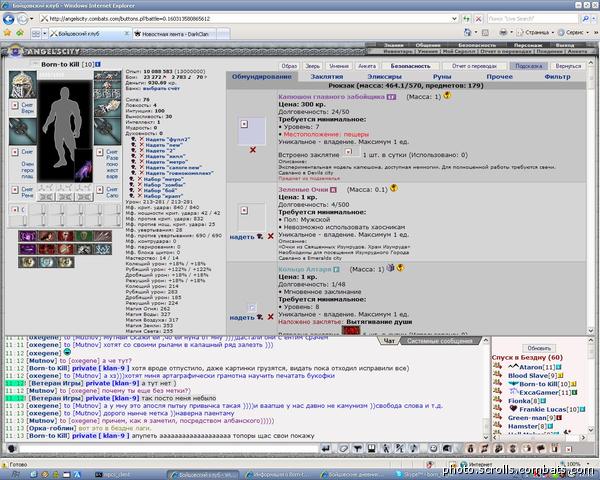This screenshot has width=600, height=480.
Task: Go back with the browser Back arrow
Action: pos(8,19)
